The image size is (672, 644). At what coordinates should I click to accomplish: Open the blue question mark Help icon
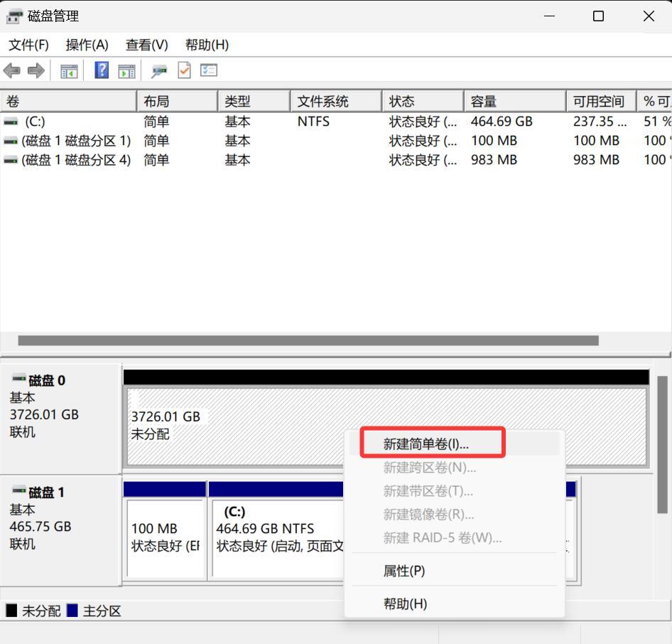click(102, 70)
